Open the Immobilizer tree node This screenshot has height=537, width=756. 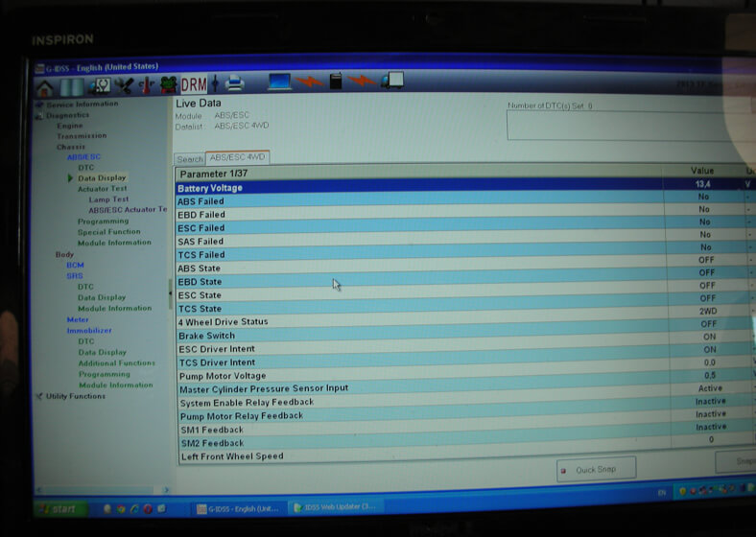[89, 331]
